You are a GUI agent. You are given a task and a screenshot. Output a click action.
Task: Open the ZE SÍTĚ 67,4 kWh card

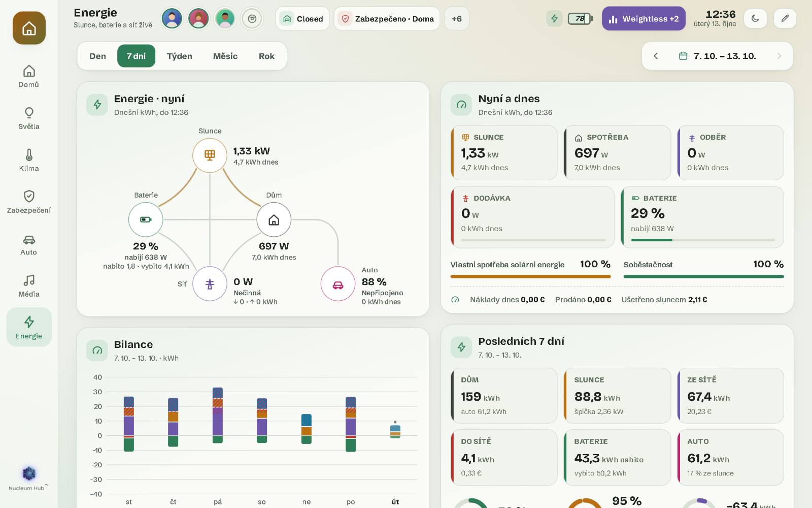(x=731, y=396)
